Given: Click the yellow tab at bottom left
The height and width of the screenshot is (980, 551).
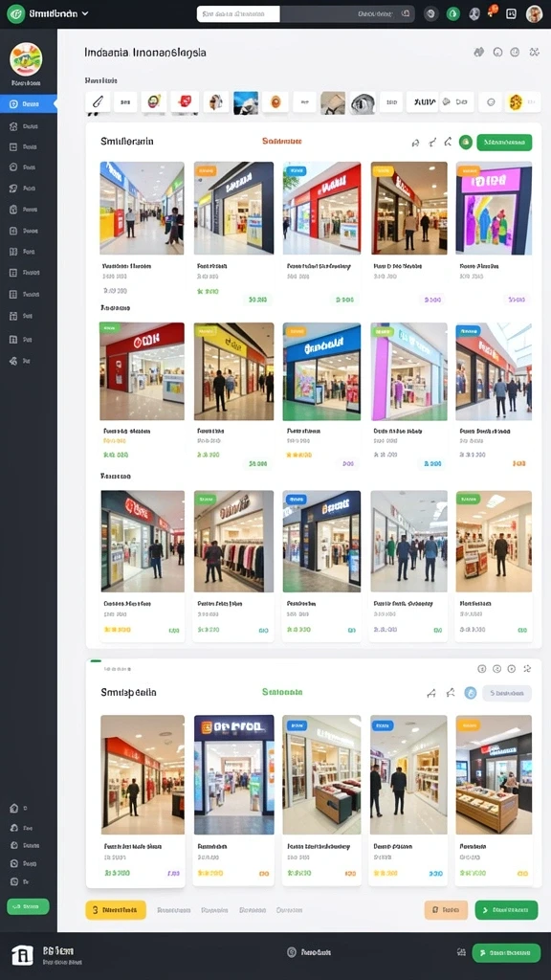Looking at the screenshot, I should point(116,910).
